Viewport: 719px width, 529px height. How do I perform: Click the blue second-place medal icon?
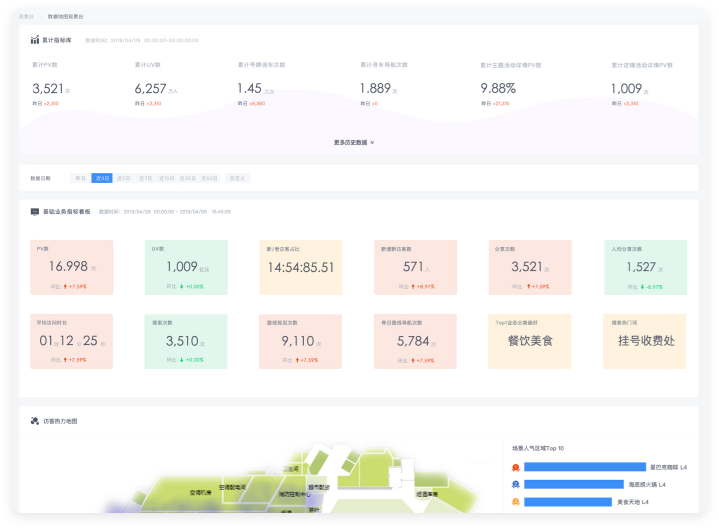(515, 485)
